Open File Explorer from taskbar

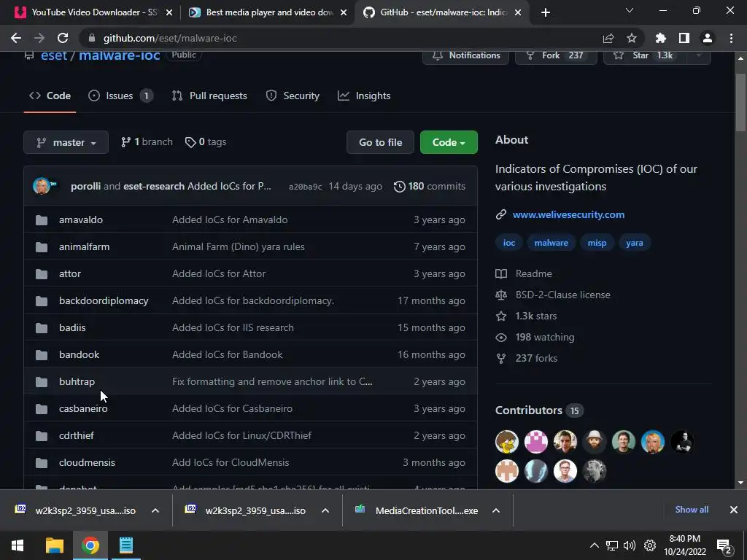tap(54, 545)
